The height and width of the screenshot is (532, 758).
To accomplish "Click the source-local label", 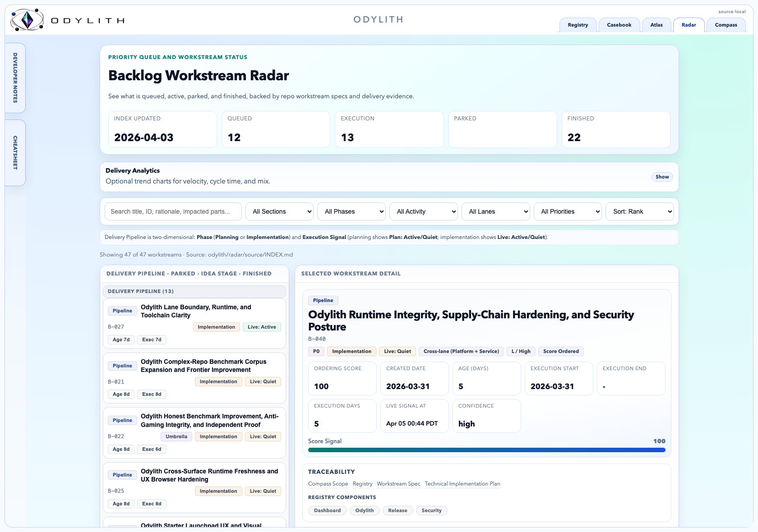I will [x=732, y=12].
